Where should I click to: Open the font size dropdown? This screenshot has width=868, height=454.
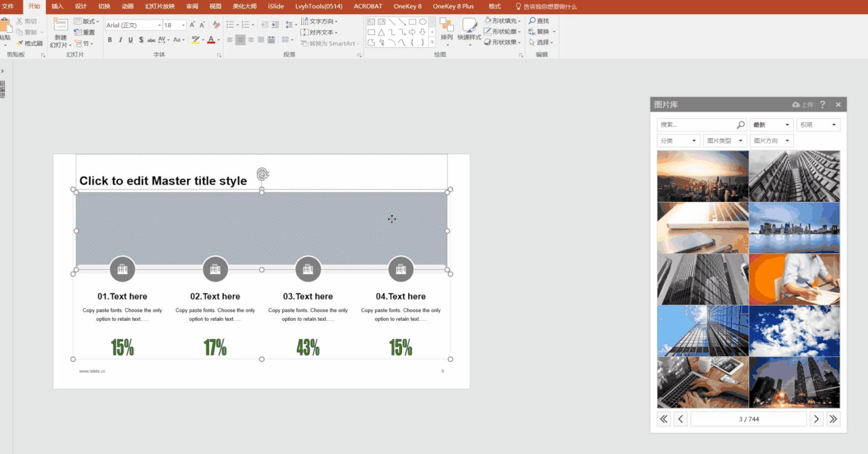[184, 25]
